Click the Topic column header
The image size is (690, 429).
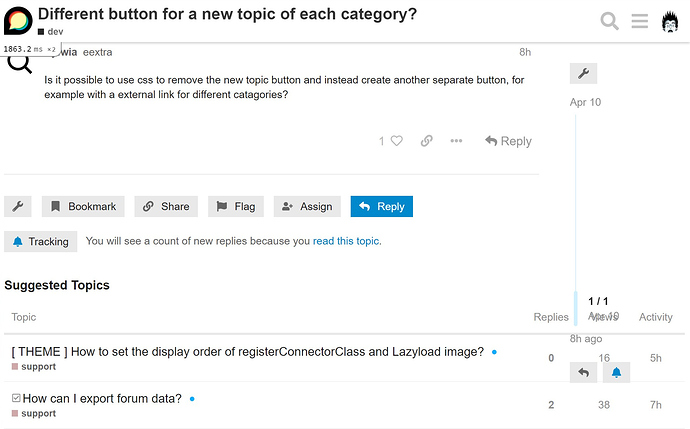tap(24, 317)
